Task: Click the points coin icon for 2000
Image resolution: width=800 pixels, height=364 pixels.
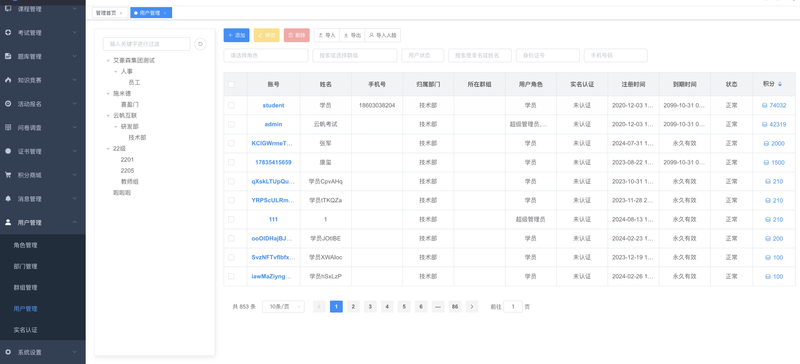Action: 766,143
